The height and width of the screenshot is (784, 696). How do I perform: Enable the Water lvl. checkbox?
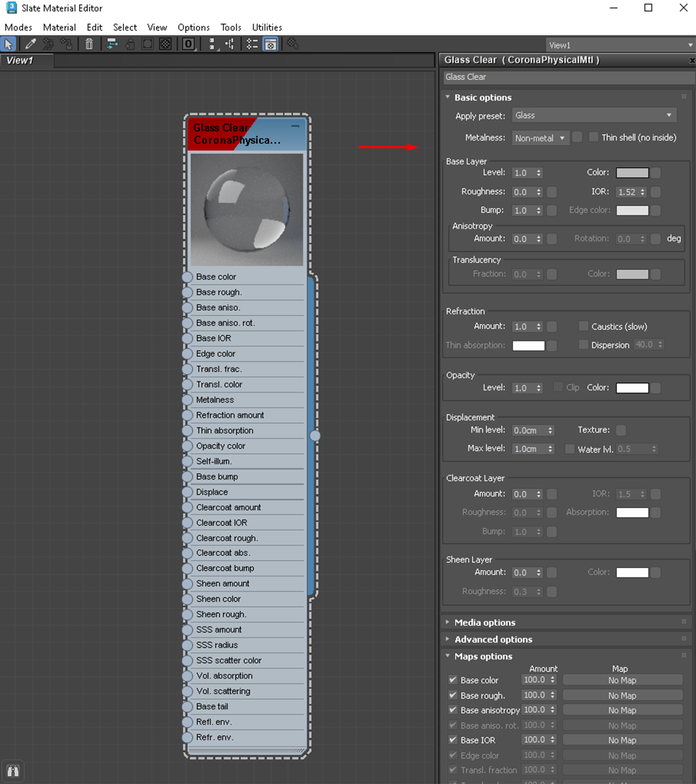tap(570, 449)
